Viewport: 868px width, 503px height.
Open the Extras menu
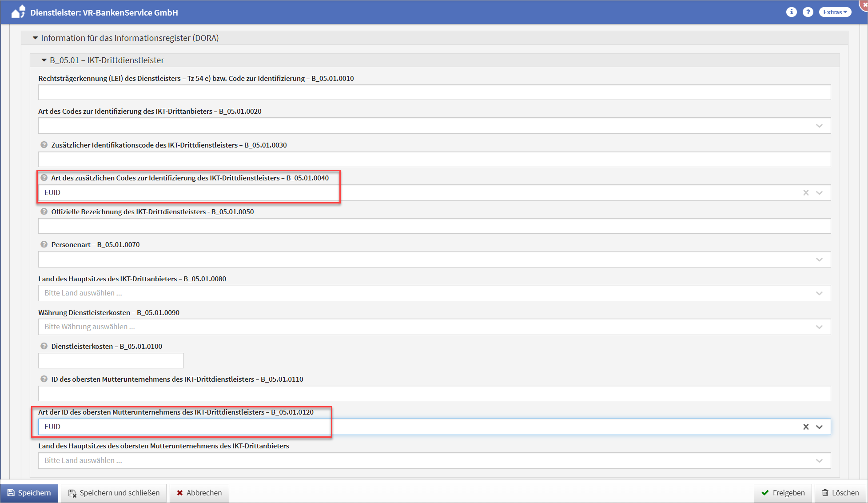coord(835,12)
